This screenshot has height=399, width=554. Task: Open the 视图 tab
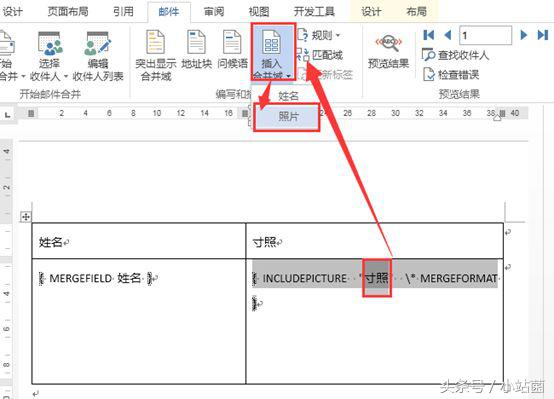259,12
